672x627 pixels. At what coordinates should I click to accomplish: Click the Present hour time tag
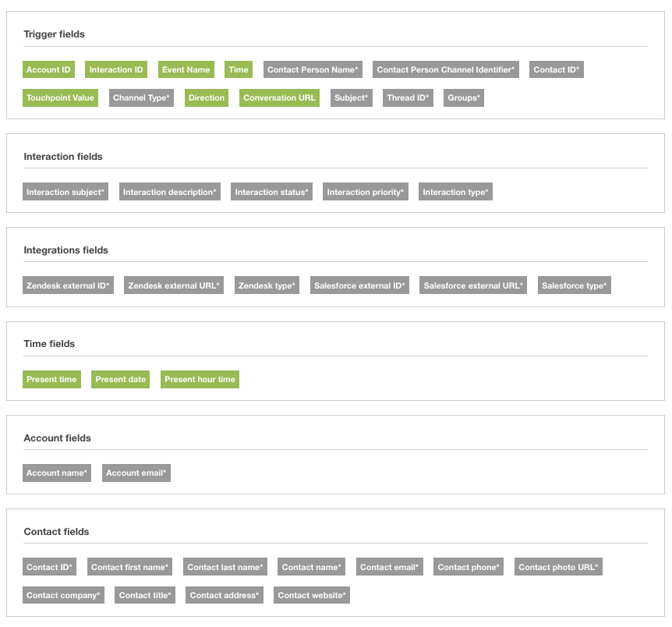pos(200,380)
